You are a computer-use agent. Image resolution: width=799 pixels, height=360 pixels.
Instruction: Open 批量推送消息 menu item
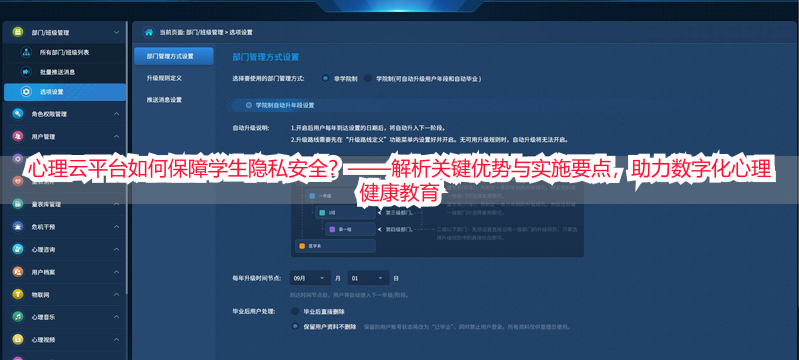(65, 72)
